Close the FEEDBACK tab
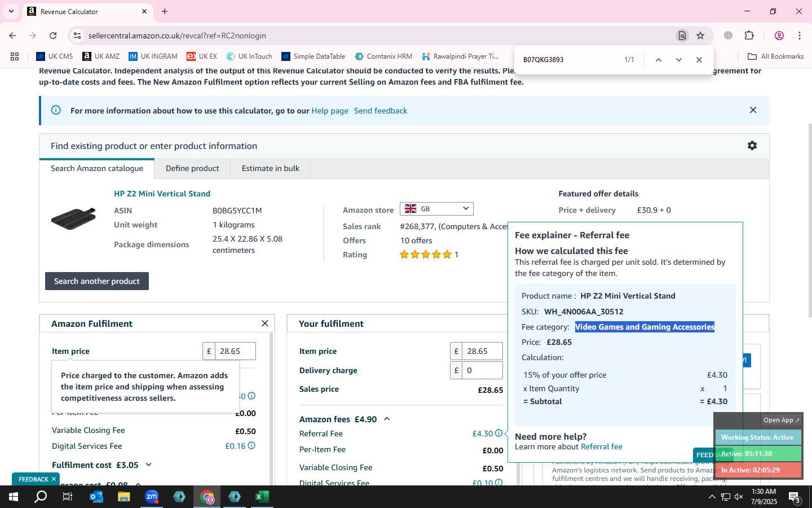The height and width of the screenshot is (508, 812). coord(54,479)
